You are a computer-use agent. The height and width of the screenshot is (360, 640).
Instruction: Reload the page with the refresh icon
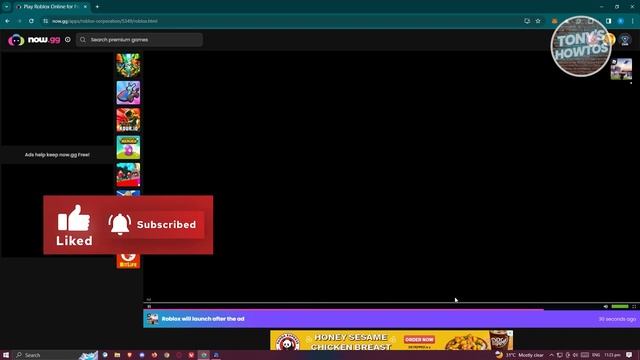click(x=31, y=21)
